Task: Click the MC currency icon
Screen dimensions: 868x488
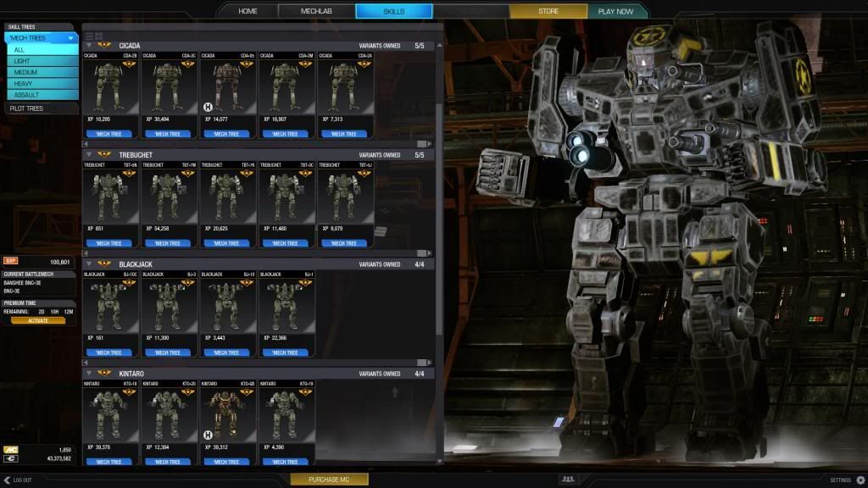Action: coord(10,450)
